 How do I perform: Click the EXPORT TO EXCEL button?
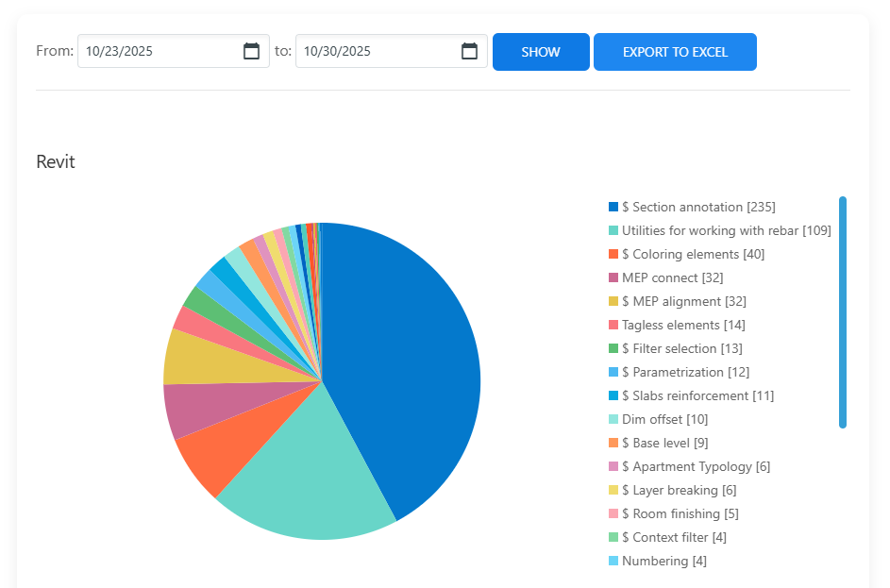pyautogui.click(x=675, y=52)
